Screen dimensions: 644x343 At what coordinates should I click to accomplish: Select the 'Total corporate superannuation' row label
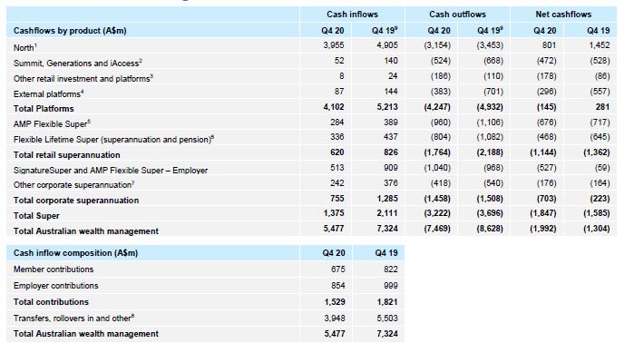pos(76,201)
